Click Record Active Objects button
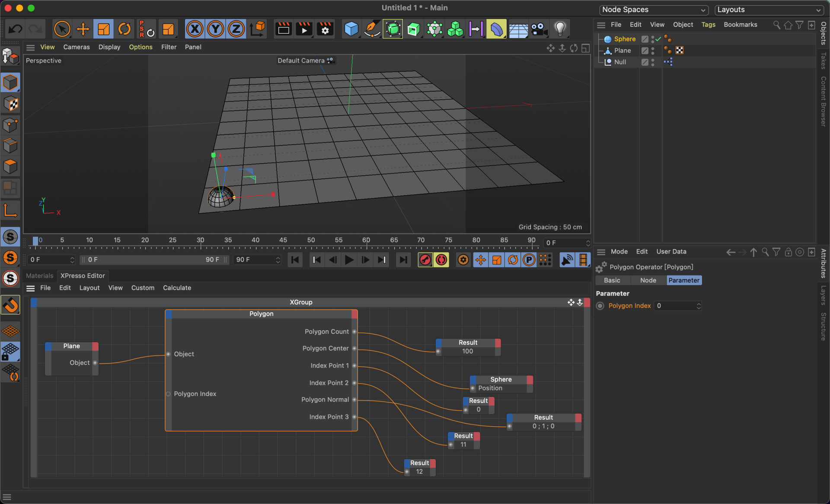The image size is (830, 504). 425,260
